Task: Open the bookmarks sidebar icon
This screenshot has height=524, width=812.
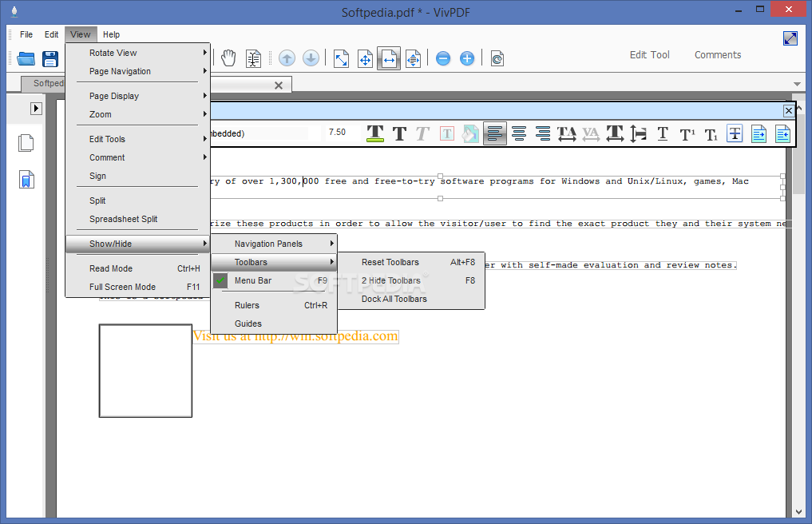Action: [x=26, y=180]
